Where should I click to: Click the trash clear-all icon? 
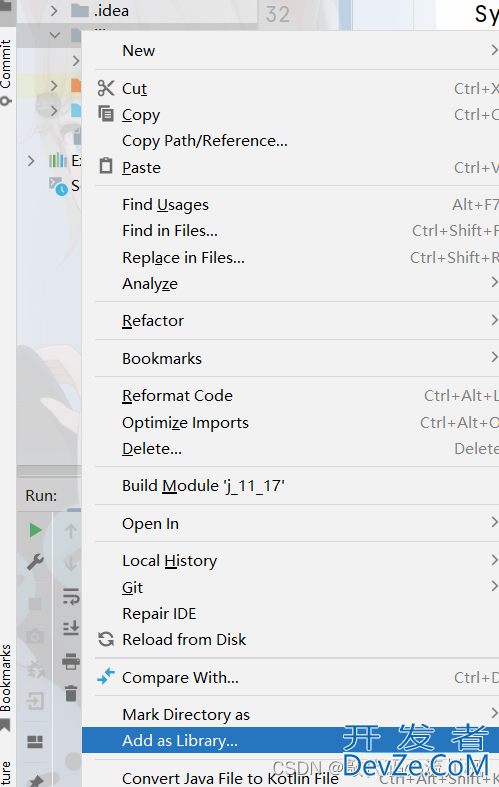(71, 693)
